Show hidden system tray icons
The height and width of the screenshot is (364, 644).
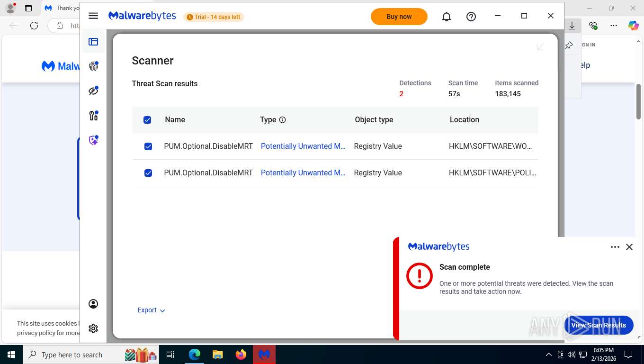coord(549,355)
